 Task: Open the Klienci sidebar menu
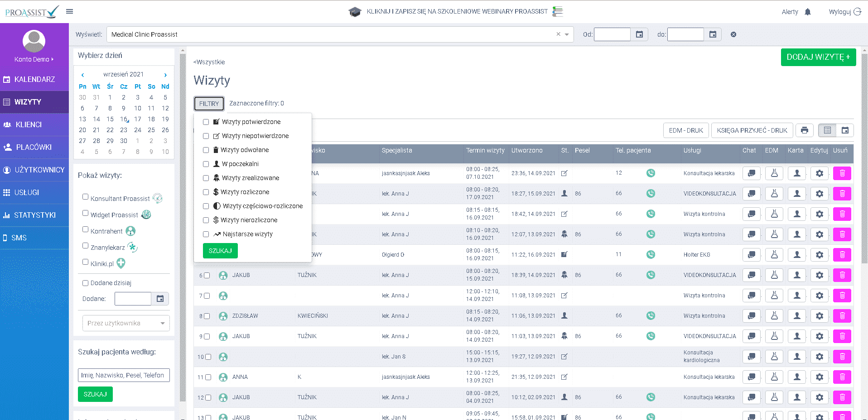pyautogui.click(x=29, y=124)
